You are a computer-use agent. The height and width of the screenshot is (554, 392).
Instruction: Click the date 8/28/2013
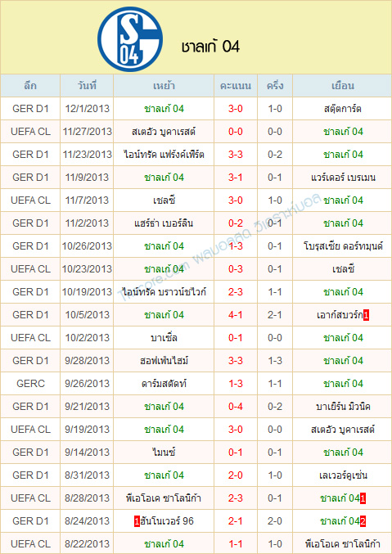click(x=87, y=498)
